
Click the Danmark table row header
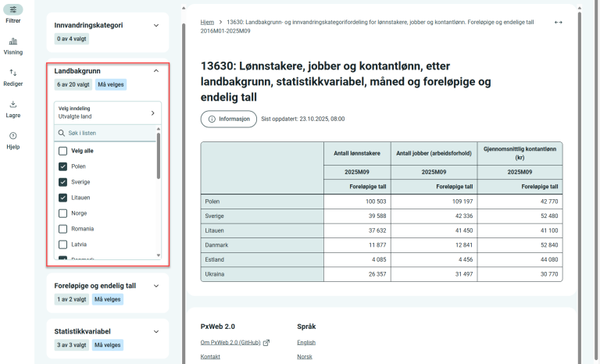(262, 245)
